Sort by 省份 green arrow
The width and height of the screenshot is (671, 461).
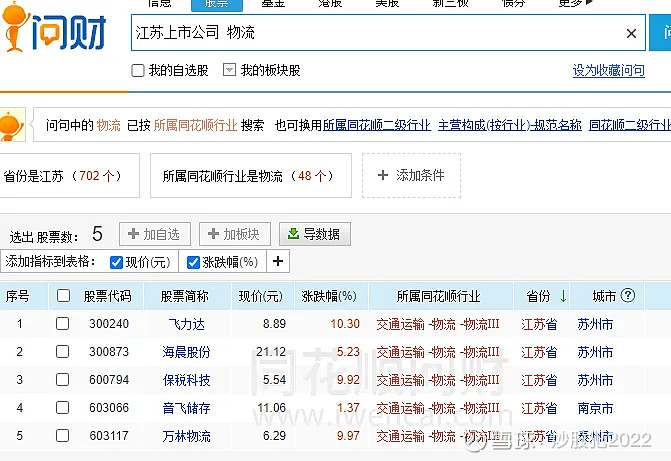point(563,296)
